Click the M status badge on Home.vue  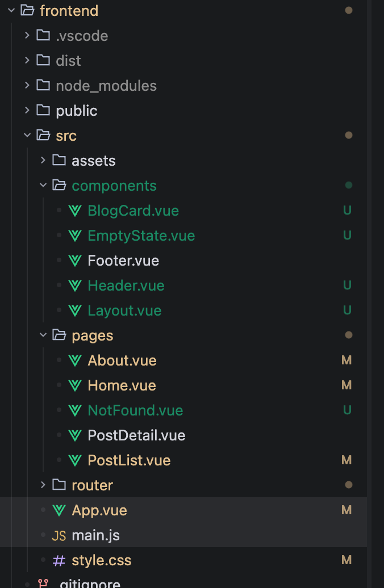tap(347, 385)
